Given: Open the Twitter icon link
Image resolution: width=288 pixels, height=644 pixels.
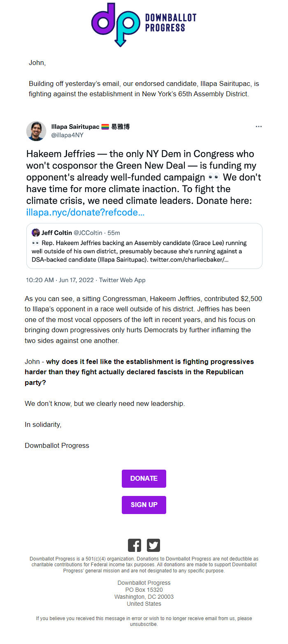Looking at the screenshot, I should 153,545.
